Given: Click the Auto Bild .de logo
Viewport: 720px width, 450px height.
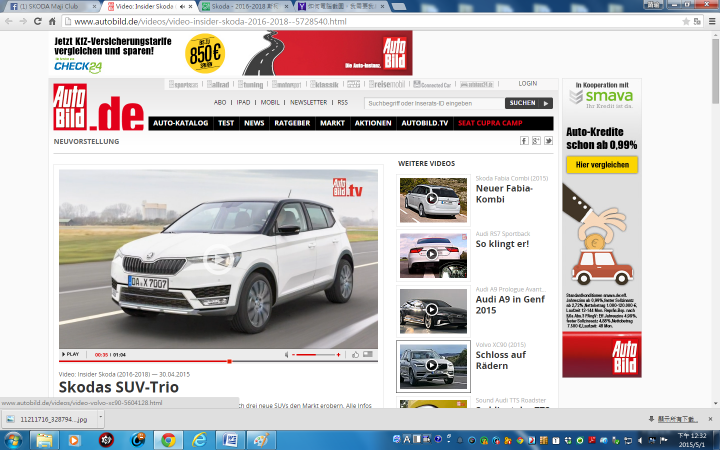Looking at the screenshot, I should [98, 107].
